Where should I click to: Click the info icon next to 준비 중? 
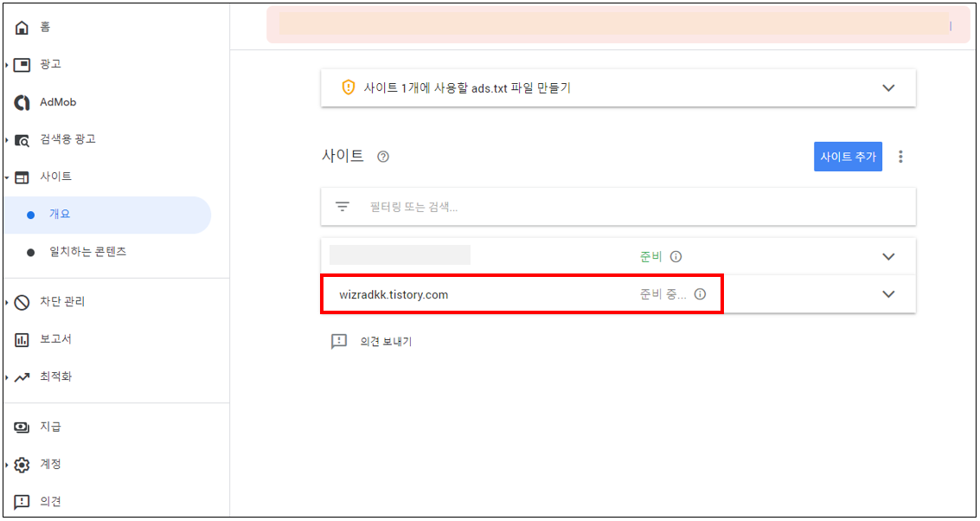point(700,294)
